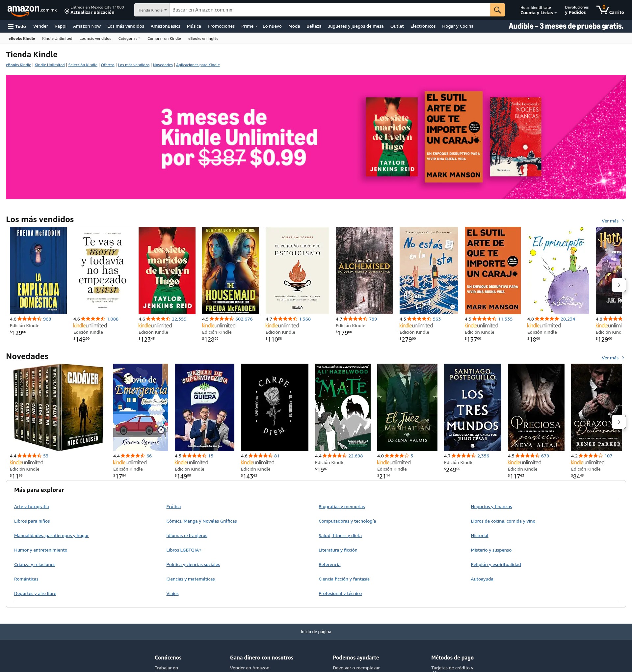632x672 pixels.
Task: Click Vender en Amazon footer link
Action: tap(250, 668)
